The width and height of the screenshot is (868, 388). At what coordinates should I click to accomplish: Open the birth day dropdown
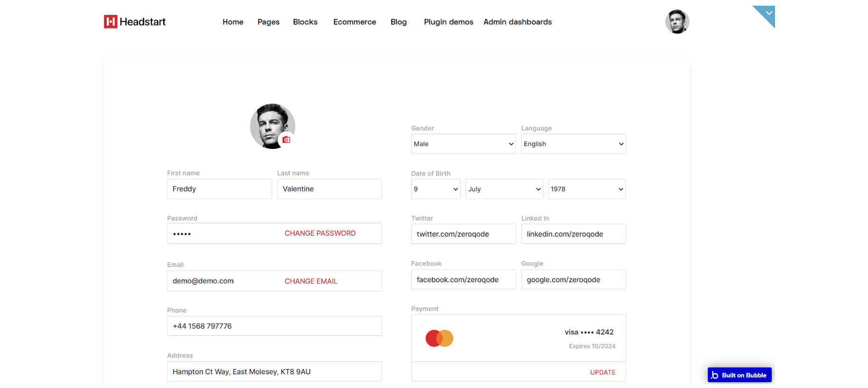(435, 189)
